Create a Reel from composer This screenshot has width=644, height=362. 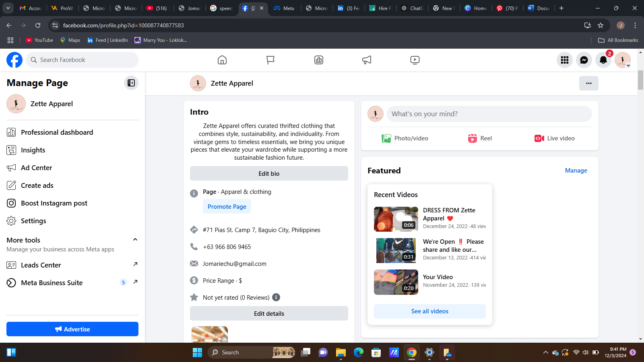(x=480, y=138)
